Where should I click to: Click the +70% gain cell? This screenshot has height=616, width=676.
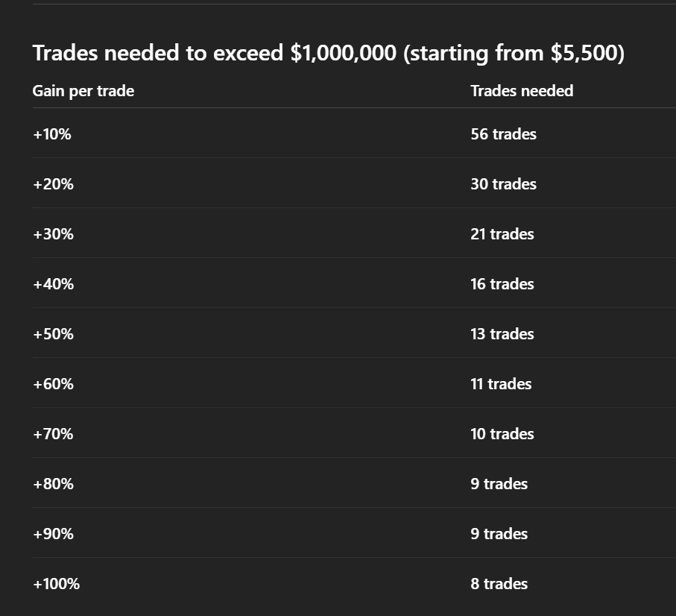pos(53,434)
